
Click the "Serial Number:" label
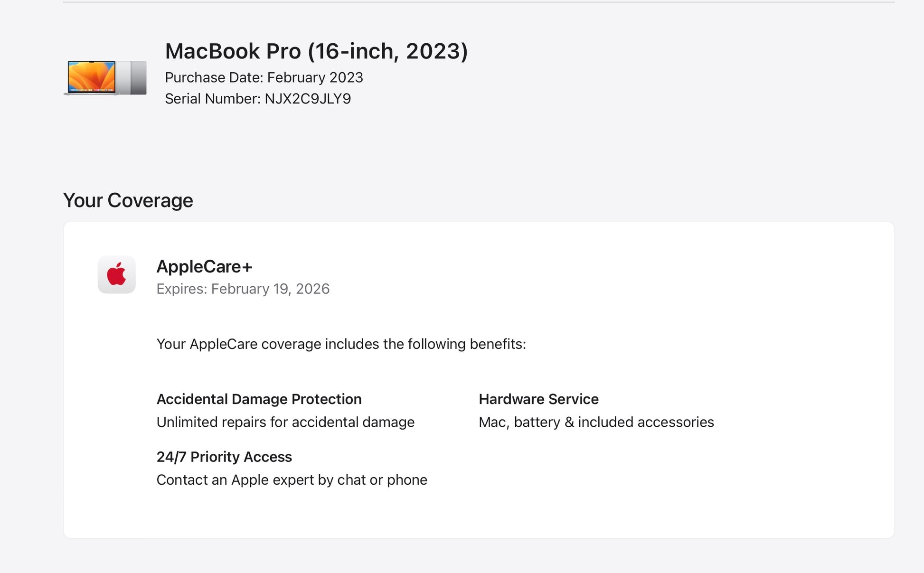pyautogui.click(x=212, y=99)
